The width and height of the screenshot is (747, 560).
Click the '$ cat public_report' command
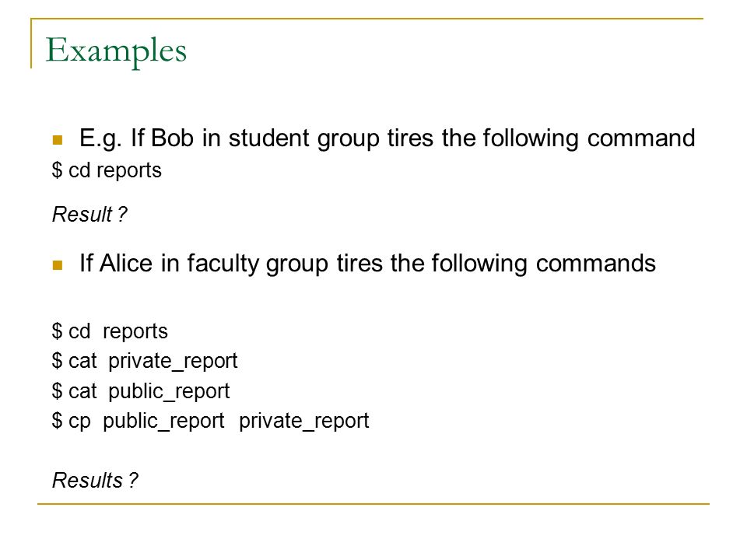pos(141,391)
